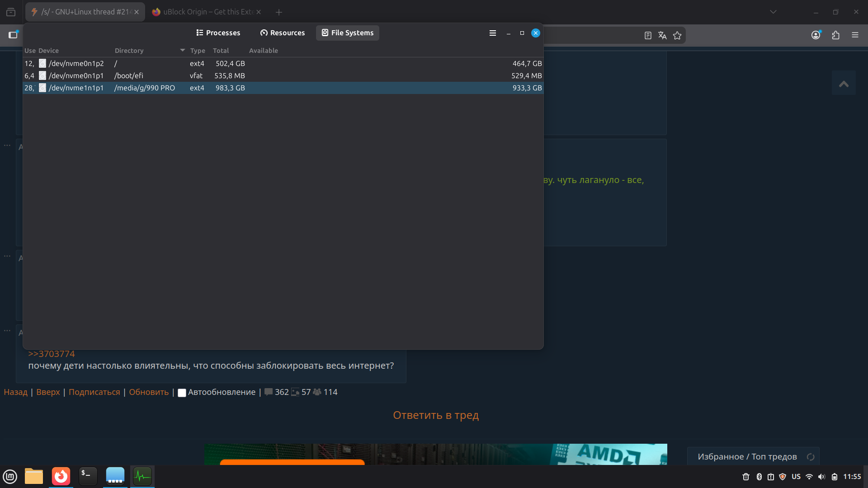Viewport: 868px width, 488px height.
Task: Switch to the Processes tab
Action: point(218,33)
